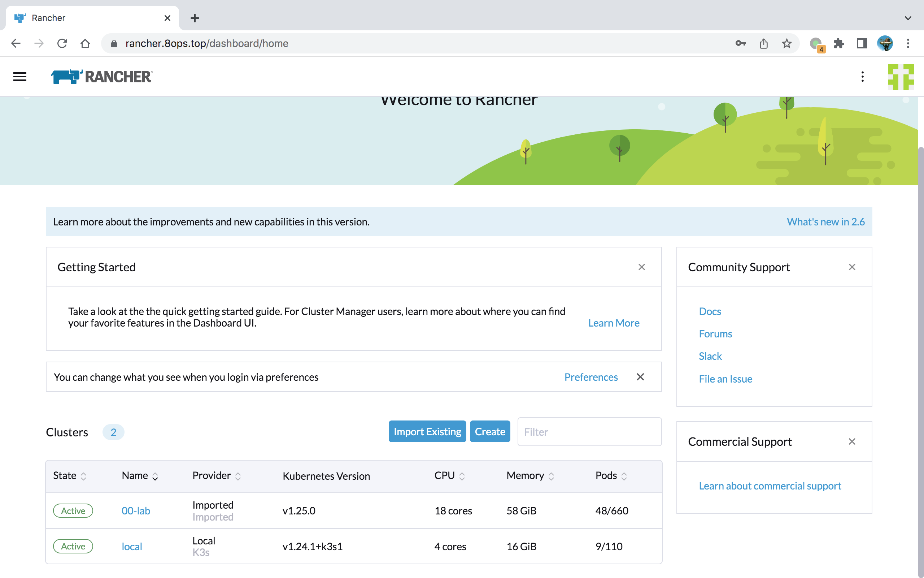
Task: Open the local cluster
Action: [132, 546]
